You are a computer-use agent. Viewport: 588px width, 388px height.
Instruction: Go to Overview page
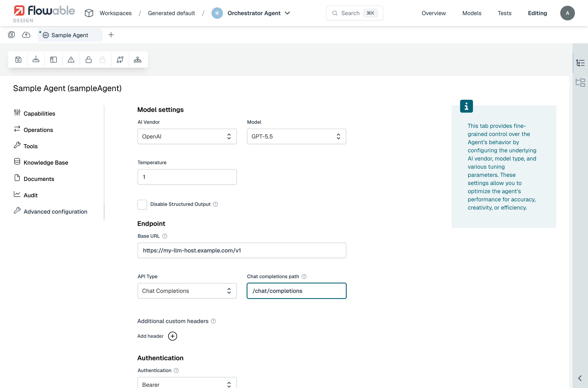(x=434, y=13)
